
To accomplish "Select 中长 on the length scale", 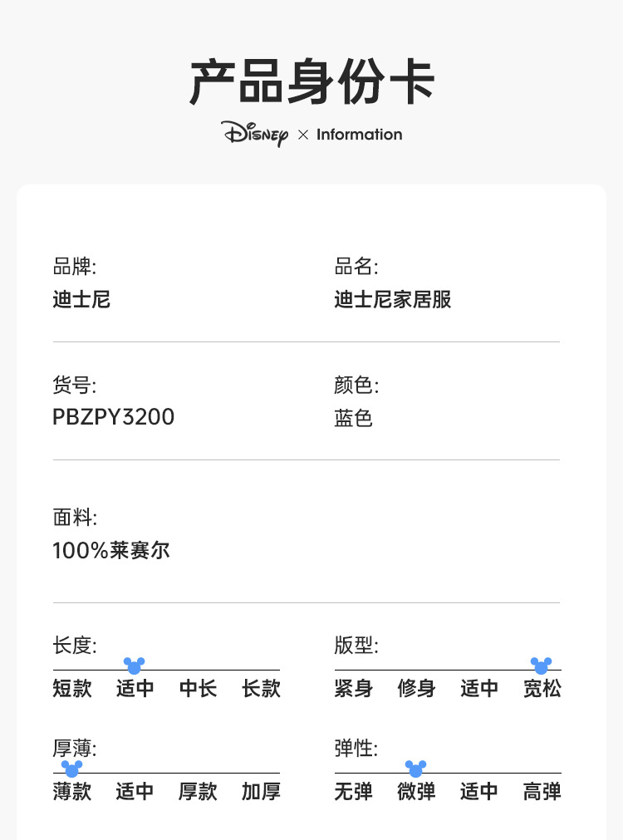I will [x=199, y=689].
